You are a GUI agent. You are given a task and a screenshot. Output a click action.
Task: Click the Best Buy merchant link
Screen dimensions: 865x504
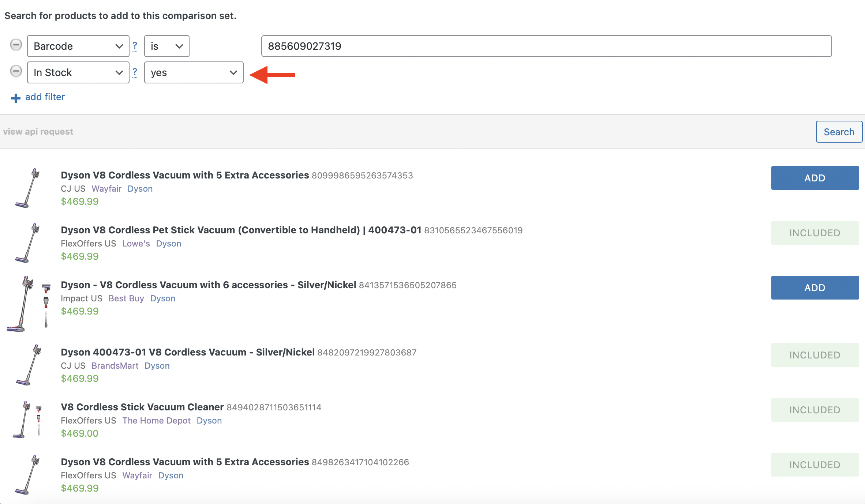click(126, 298)
